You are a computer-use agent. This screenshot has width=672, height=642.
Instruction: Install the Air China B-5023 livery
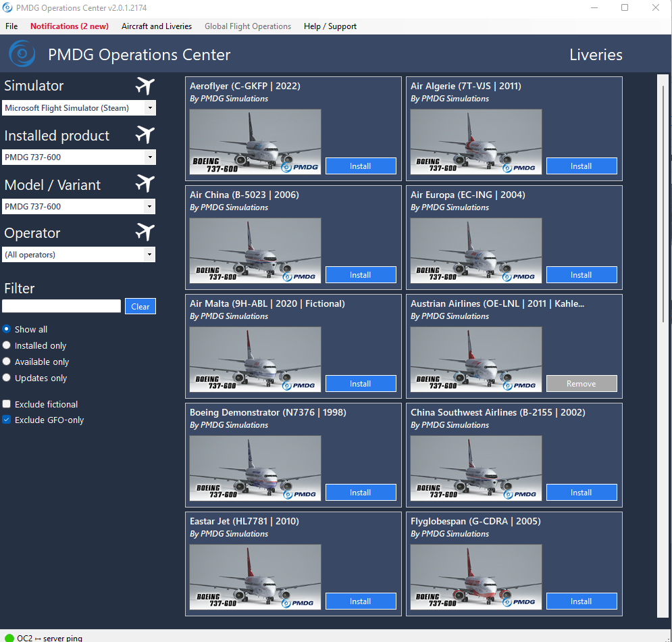361,275
